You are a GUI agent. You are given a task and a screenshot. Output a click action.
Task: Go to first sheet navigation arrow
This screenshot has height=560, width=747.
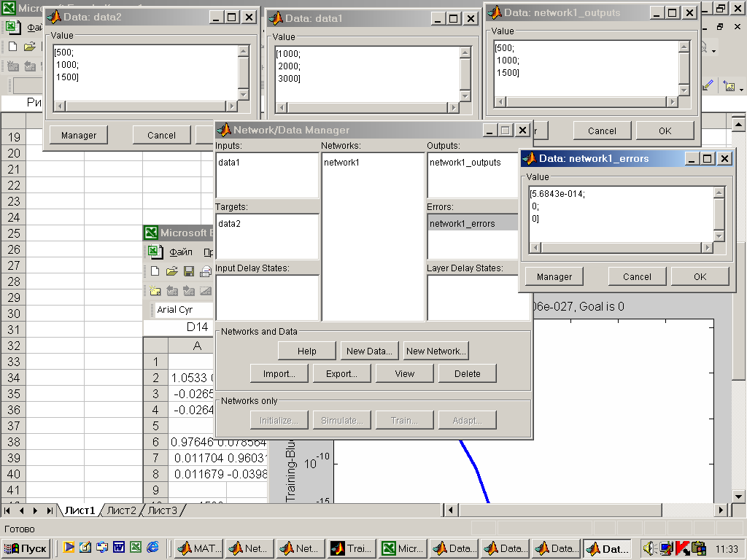7,510
